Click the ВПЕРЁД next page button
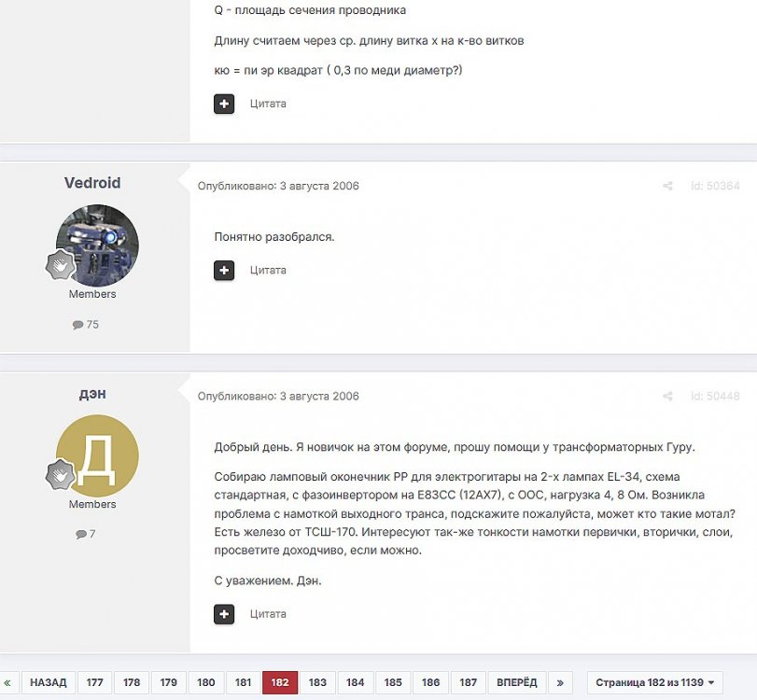This screenshot has width=757, height=700. pyautogui.click(x=516, y=682)
